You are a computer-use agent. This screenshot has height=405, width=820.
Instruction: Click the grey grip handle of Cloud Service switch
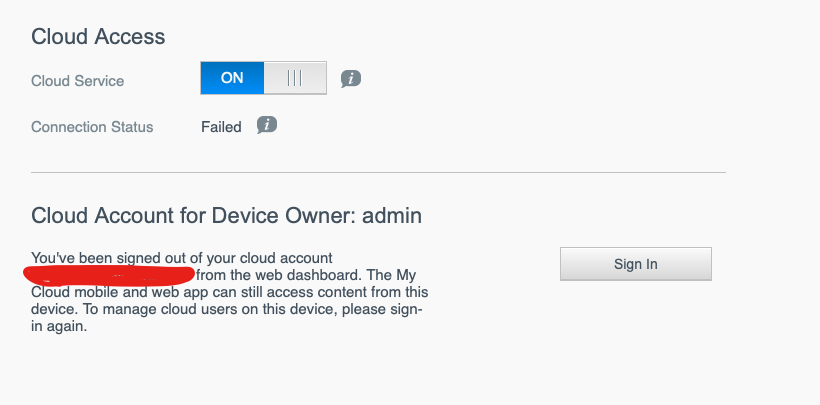pos(294,78)
